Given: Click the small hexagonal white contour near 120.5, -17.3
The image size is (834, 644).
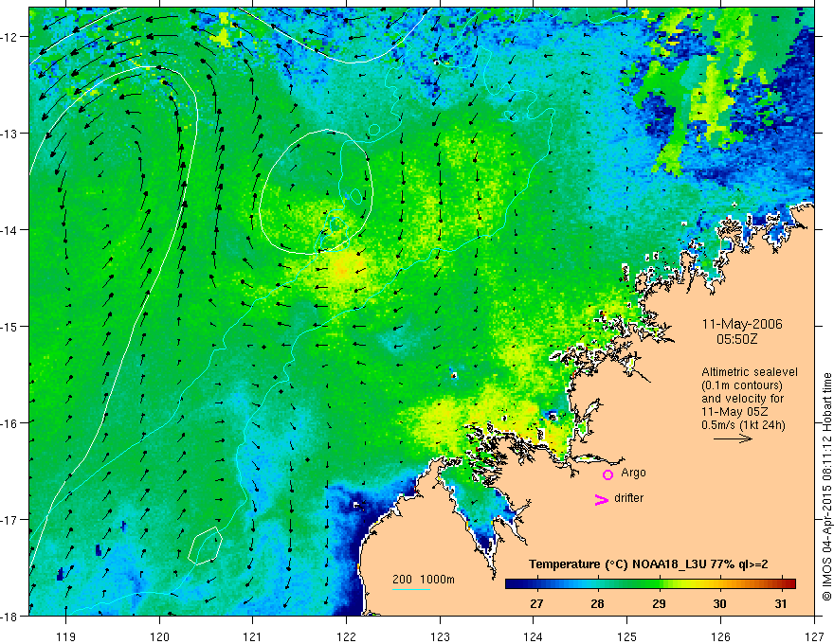Looking at the screenshot, I should [x=205, y=546].
